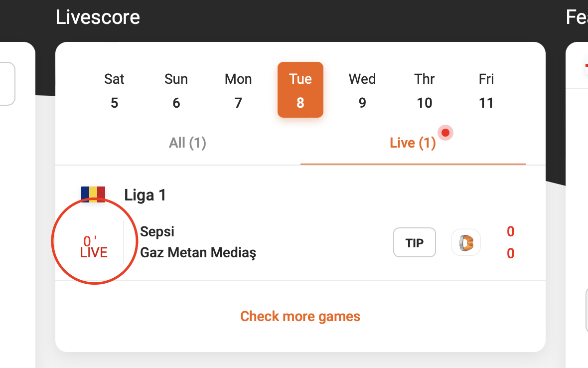
Task: Select Saturday 5 in the date picker
Action: [114, 90]
